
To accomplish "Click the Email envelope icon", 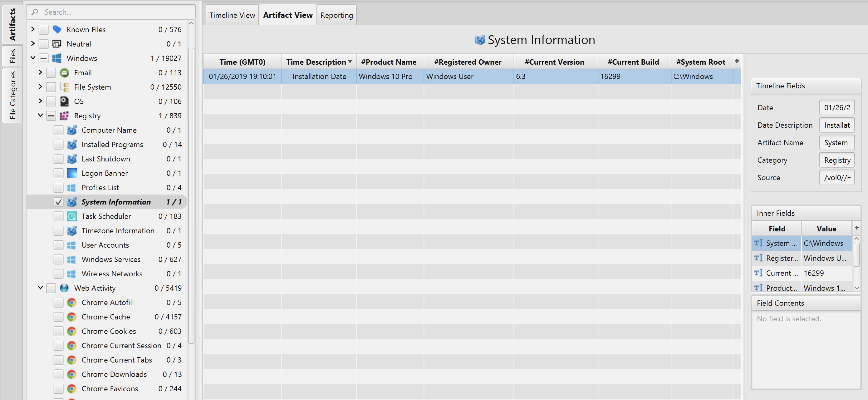I will [64, 73].
